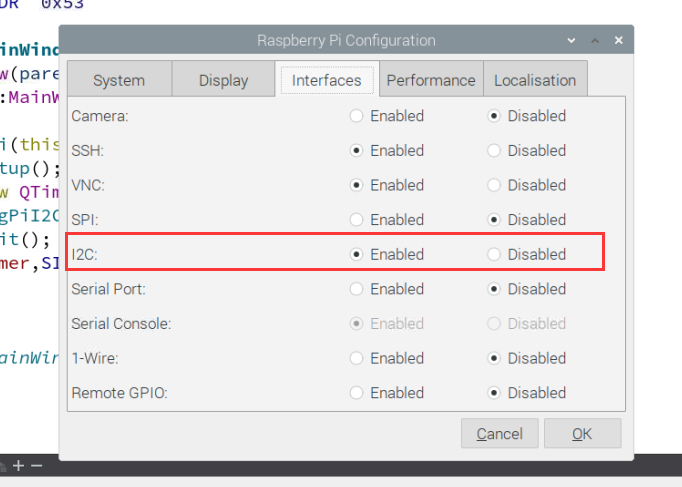Image resolution: width=682 pixels, height=487 pixels.
Task: Enable Remote GPIO
Action: pos(357,393)
